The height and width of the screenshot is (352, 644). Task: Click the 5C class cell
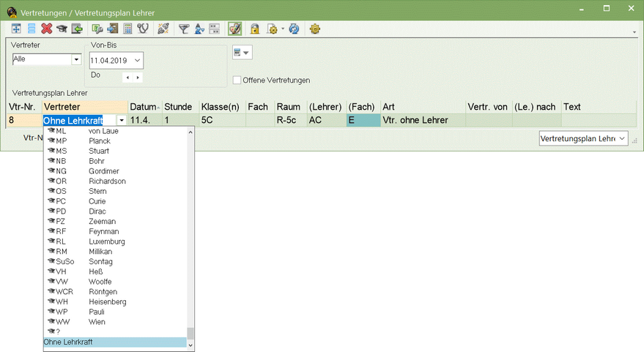pyautogui.click(x=222, y=120)
